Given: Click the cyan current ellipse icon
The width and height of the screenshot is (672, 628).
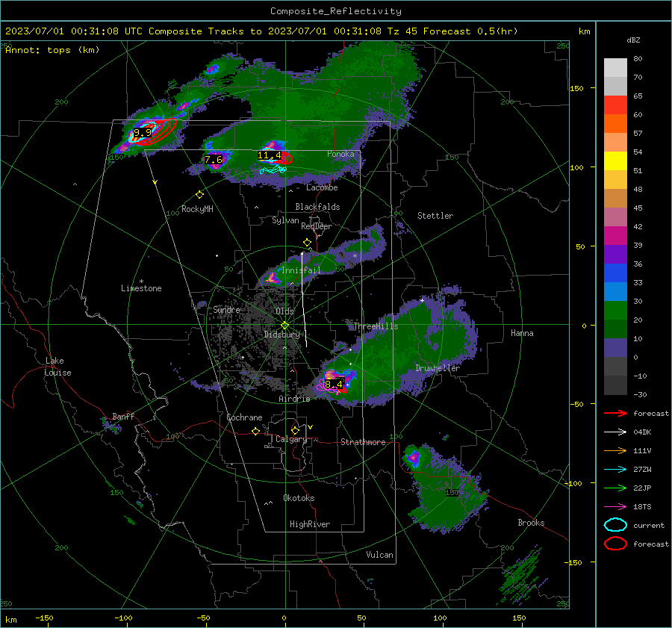Looking at the screenshot, I should tap(615, 525).
